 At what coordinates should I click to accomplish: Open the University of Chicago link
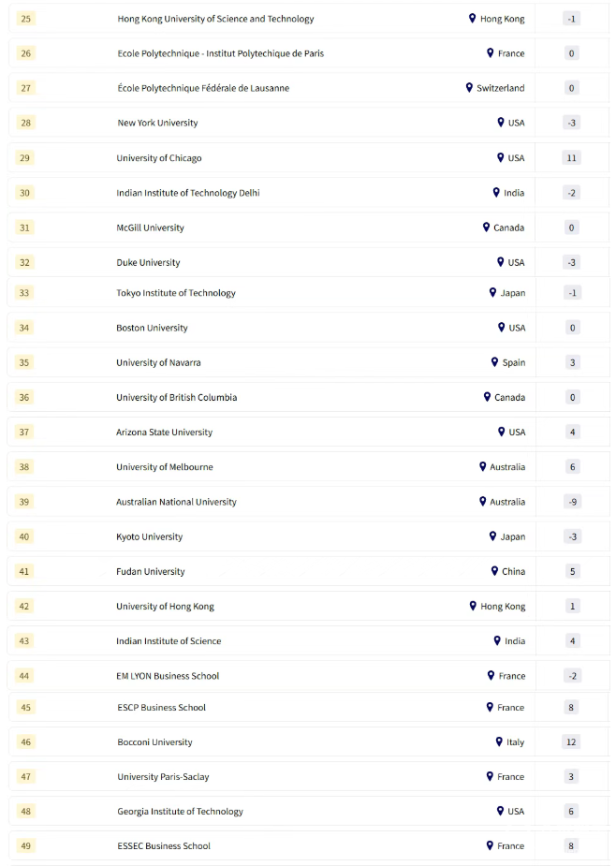pos(158,158)
